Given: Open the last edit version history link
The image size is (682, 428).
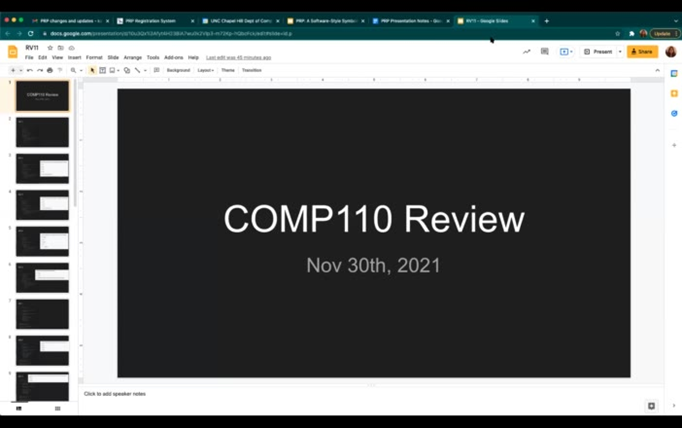Looking at the screenshot, I should click(238, 57).
